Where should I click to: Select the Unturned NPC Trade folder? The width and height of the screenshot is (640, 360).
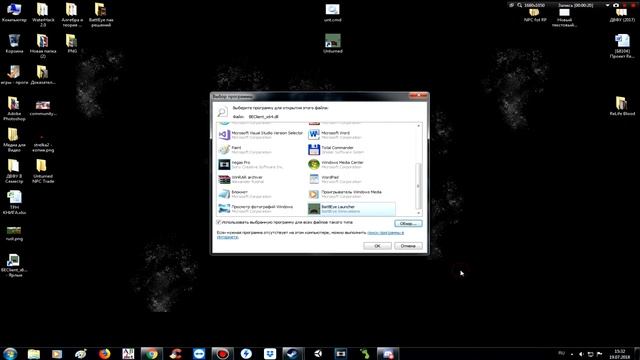(43, 171)
